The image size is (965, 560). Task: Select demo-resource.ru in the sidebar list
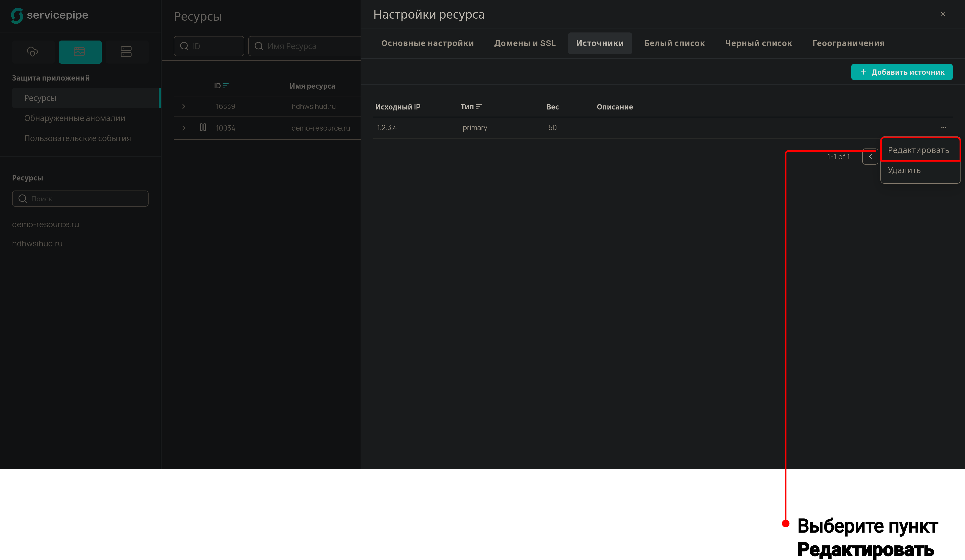coord(46,224)
